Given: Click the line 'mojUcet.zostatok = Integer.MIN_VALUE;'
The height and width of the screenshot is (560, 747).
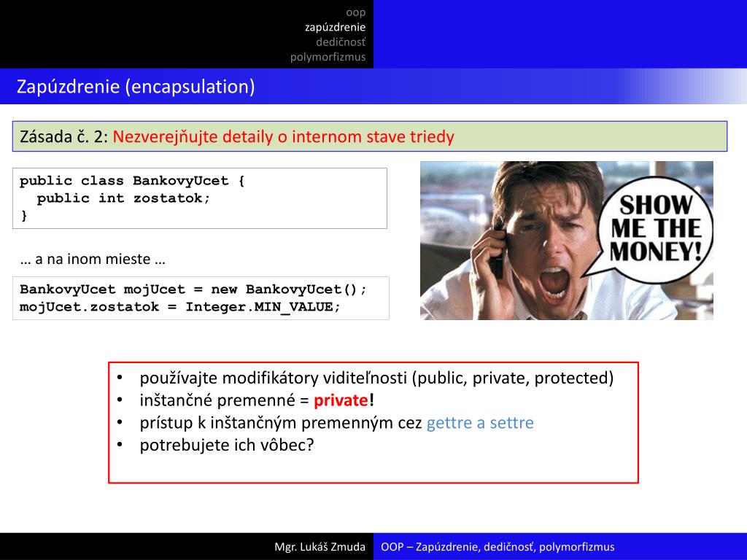Looking at the screenshot, I should [180, 307].
